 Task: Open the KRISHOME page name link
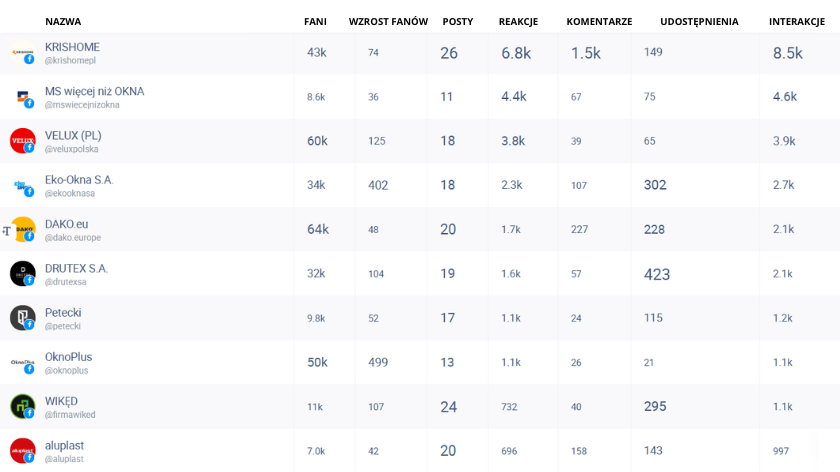tap(72, 47)
